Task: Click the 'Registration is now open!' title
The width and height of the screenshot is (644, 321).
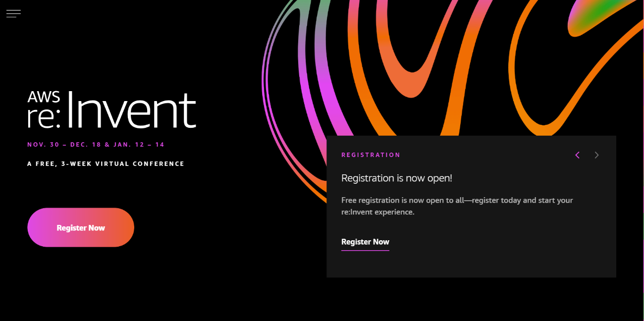Action: coord(397,178)
